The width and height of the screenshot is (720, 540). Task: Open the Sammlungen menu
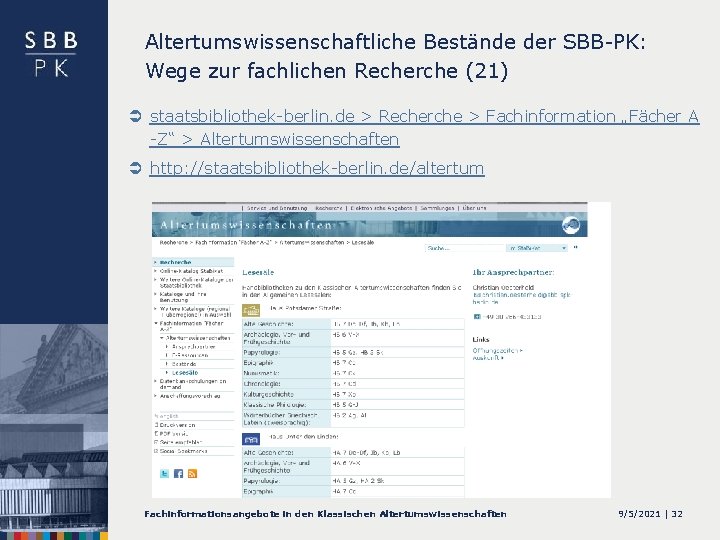coord(437,208)
